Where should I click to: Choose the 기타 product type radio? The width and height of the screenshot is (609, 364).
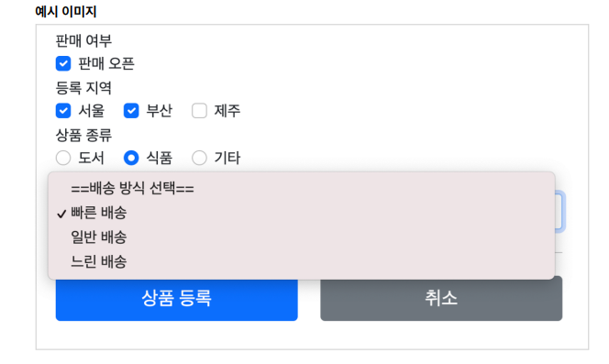pyautogui.click(x=199, y=158)
